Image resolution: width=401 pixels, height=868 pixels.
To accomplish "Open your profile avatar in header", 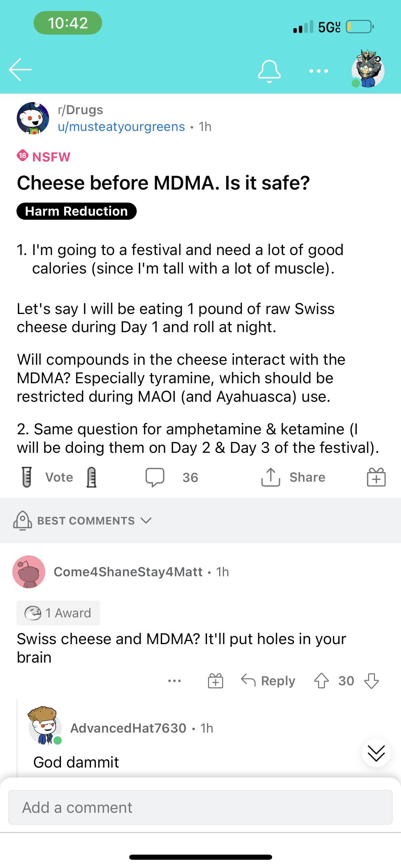I will point(368,70).
